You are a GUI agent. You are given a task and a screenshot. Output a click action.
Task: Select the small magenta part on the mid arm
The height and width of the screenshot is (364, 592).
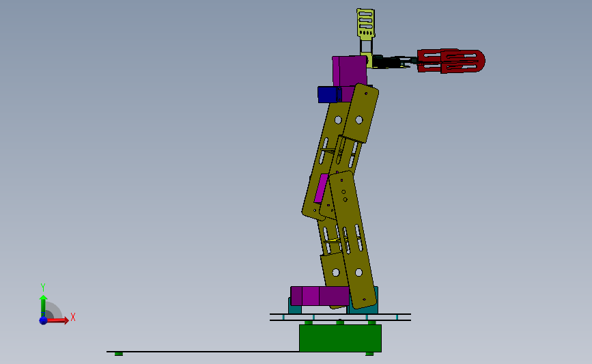tap(321, 188)
